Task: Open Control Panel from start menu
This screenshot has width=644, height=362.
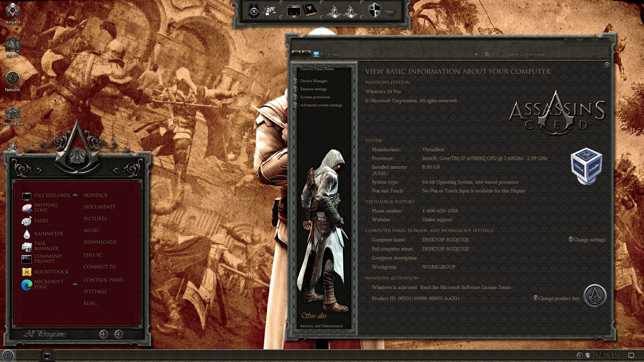Action: tap(104, 280)
